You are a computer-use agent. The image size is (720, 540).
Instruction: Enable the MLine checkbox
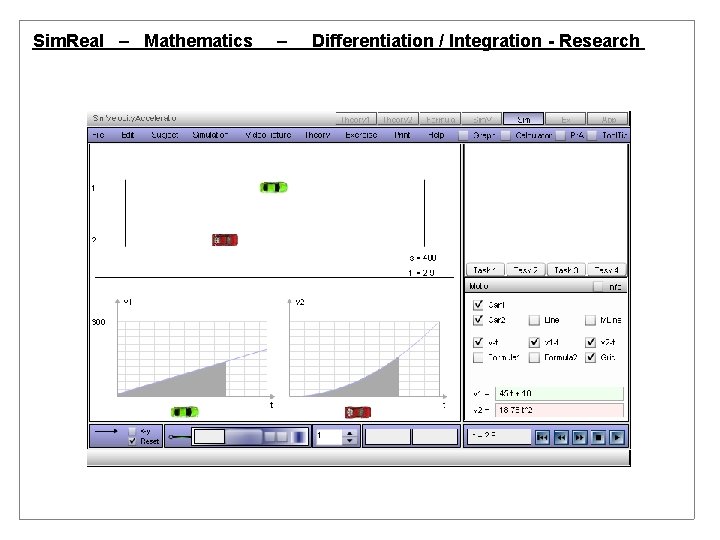[x=591, y=320]
